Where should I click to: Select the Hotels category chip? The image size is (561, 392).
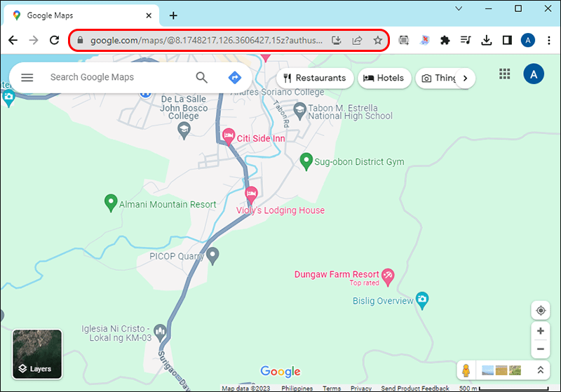click(384, 78)
